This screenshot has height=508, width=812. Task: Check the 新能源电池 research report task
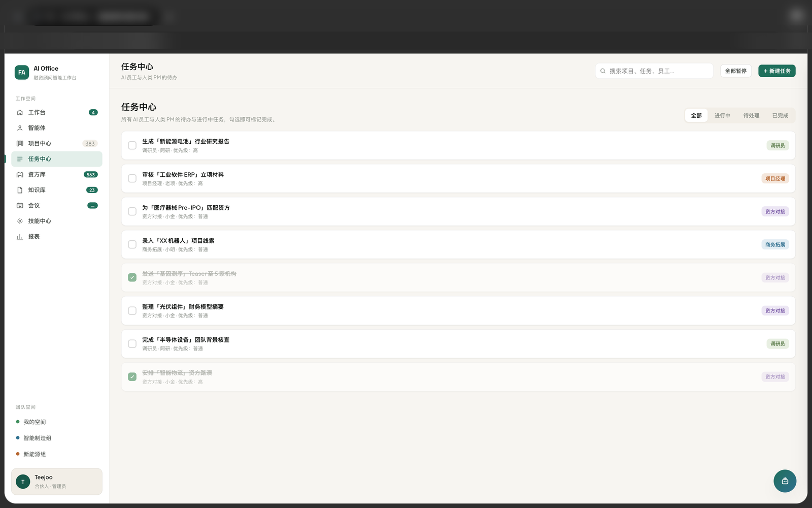pos(132,145)
